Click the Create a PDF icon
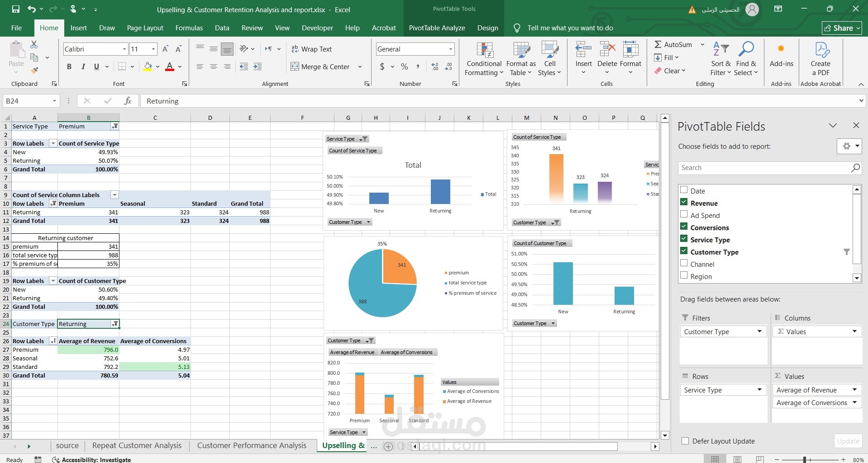The width and height of the screenshot is (868, 463). tap(821, 50)
